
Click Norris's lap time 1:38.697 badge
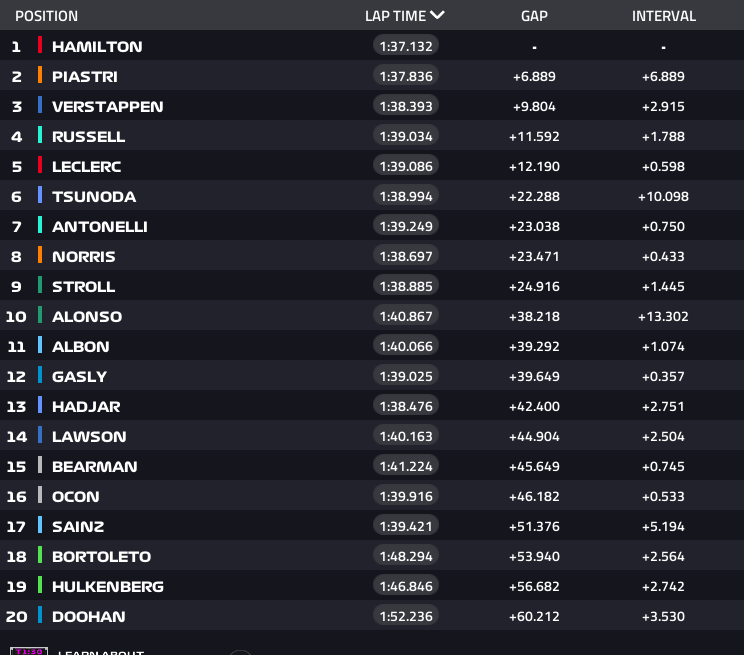point(406,256)
